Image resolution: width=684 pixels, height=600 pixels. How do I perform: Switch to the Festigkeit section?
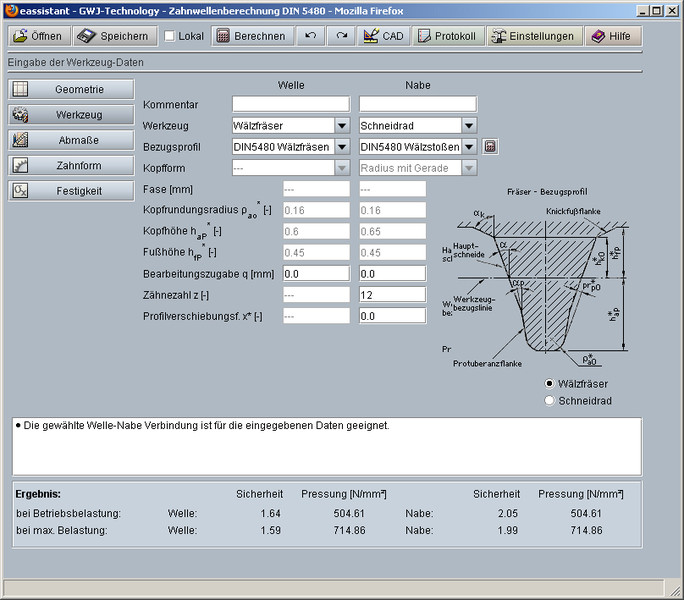(70, 190)
